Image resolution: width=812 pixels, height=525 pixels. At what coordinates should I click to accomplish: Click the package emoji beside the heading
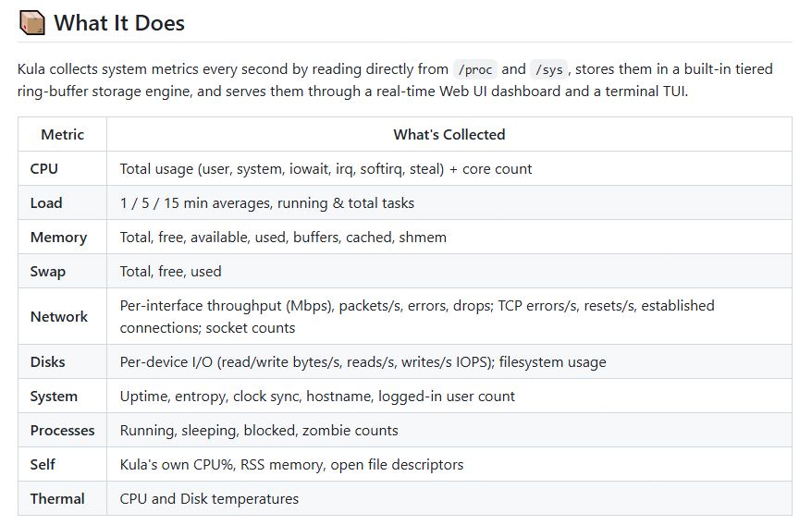coord(32,23)
